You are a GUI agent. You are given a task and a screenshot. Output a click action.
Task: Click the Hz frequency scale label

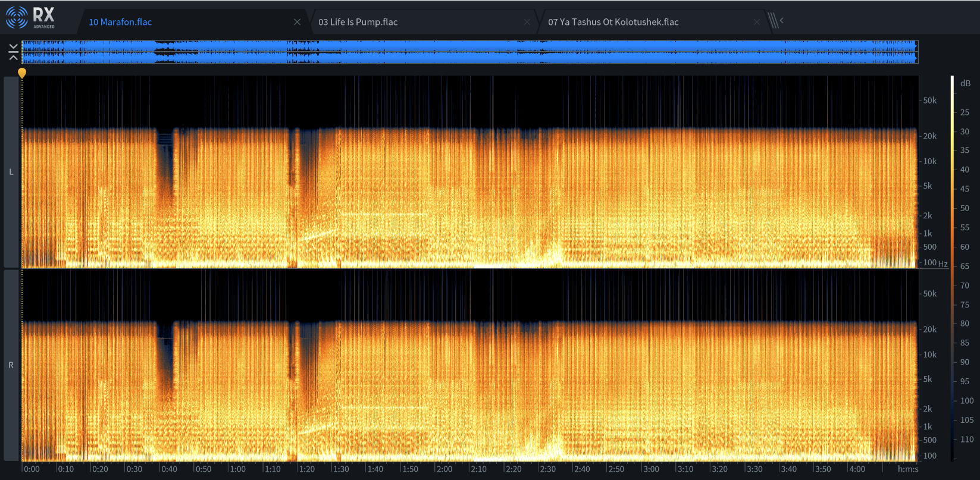[943, 263]
